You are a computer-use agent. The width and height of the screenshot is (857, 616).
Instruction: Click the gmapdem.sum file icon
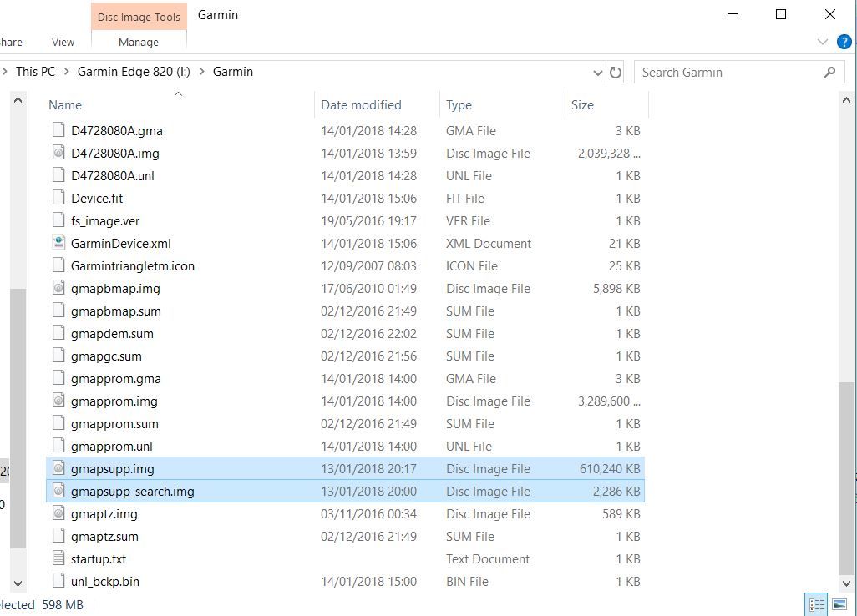click(x=58, y=332)
